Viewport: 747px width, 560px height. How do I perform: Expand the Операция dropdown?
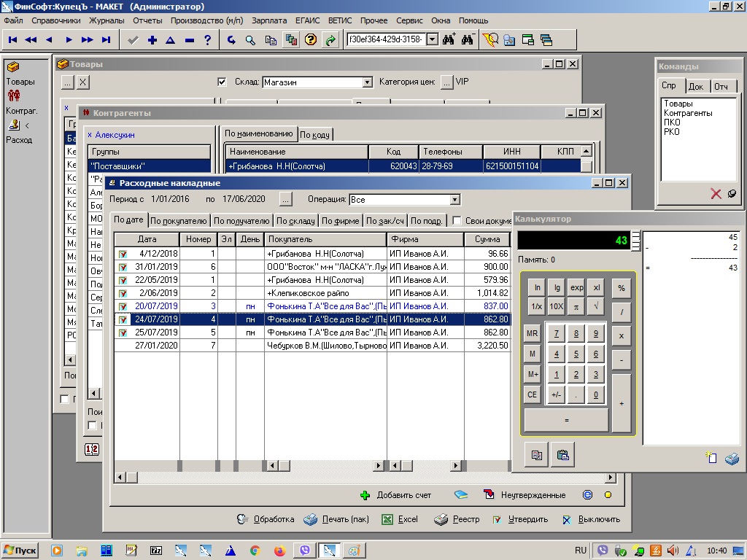455,200
